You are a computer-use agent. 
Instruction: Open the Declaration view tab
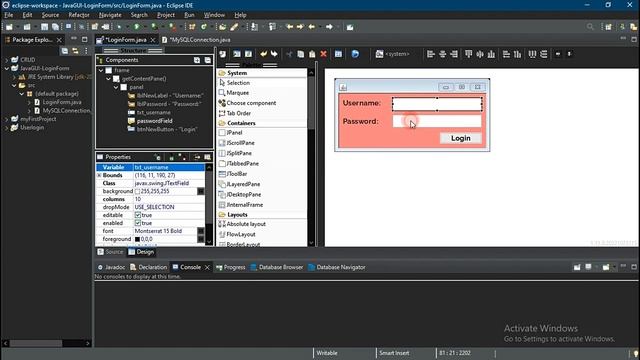[x=149, y=267]
